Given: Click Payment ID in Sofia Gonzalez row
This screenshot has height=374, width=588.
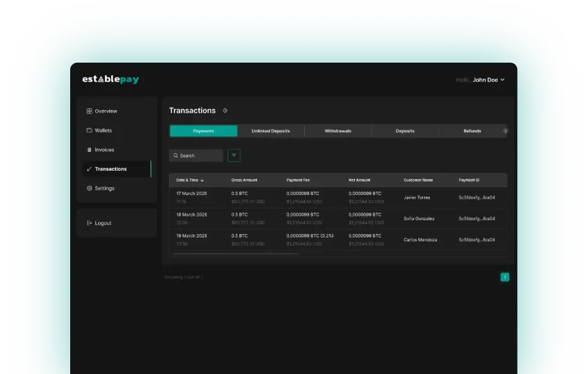Looking at the screenshot, I should pos(477,218).
